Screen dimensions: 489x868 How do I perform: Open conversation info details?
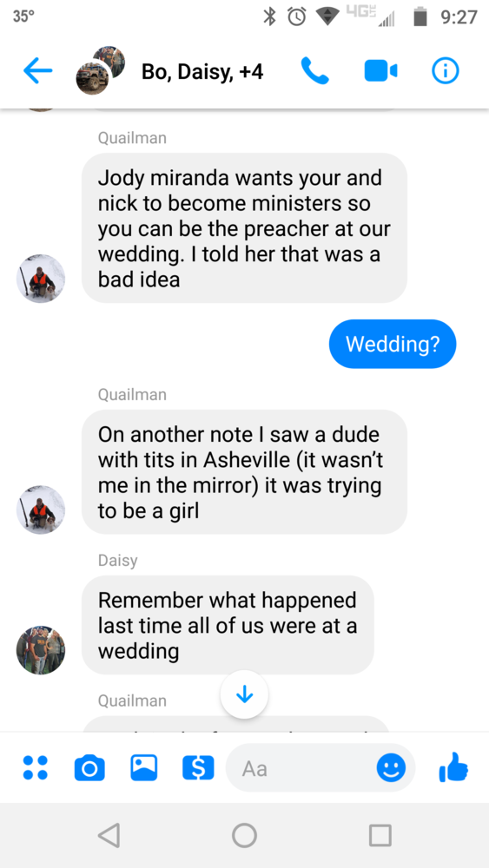point(446,71)
